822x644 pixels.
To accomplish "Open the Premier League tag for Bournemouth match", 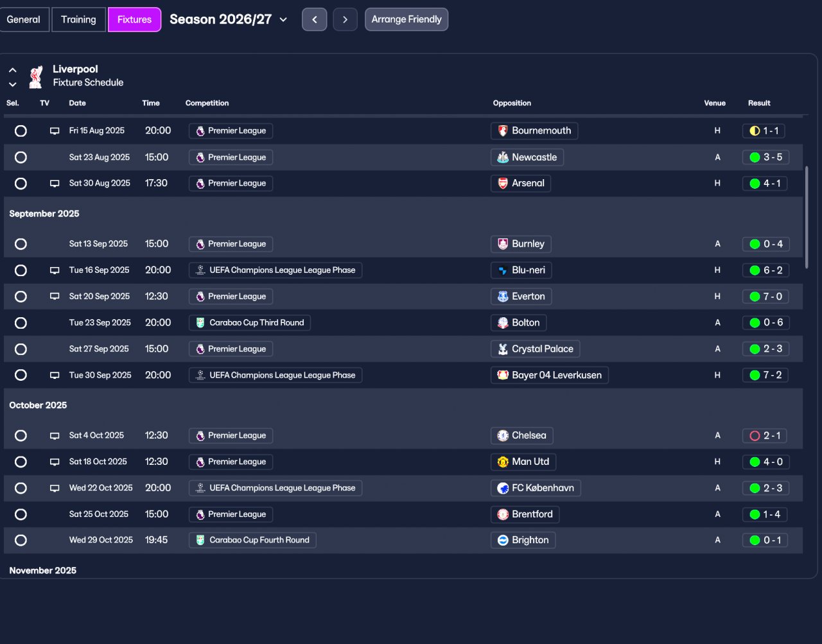I will point(231,131).
